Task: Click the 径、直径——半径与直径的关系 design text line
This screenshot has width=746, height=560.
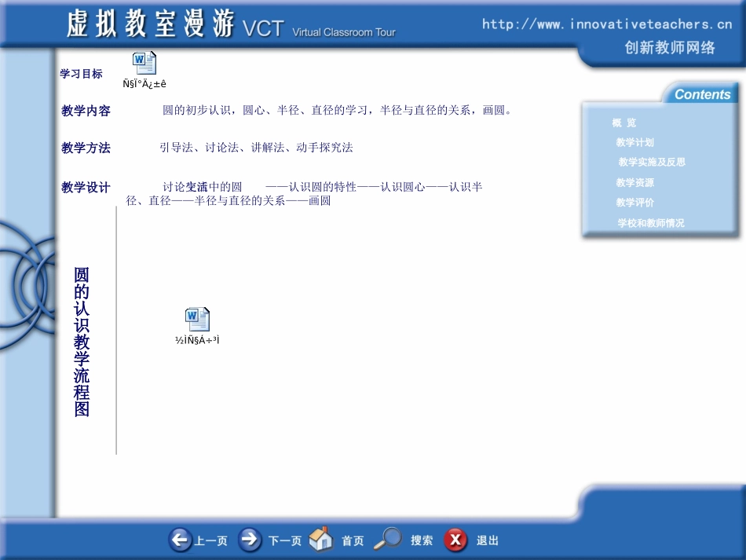Action: (229, 201)
